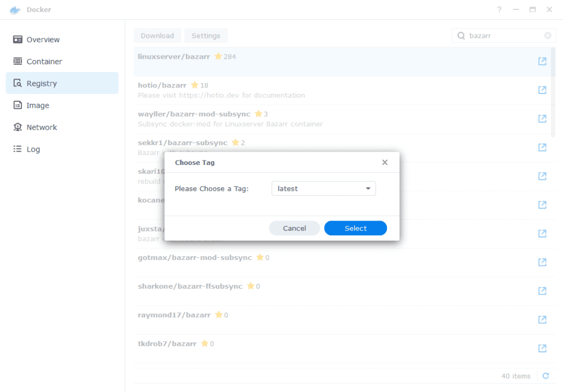Click the Log list icon
Viewport: 563px width, 392px height.
(18, 149)
